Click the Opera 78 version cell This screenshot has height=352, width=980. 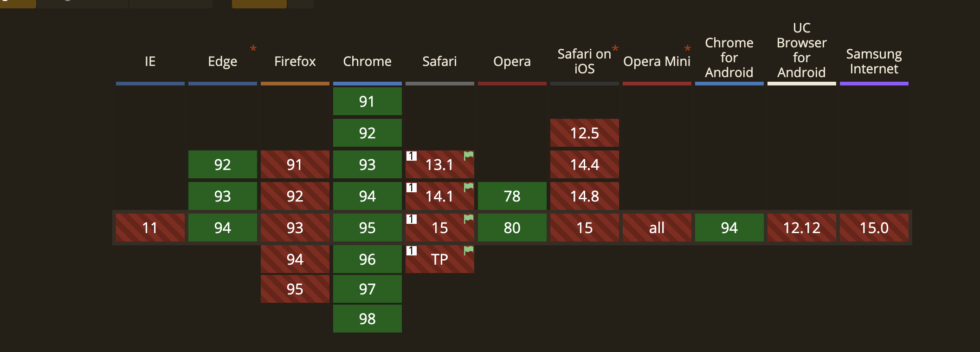[x=512, y=196]
